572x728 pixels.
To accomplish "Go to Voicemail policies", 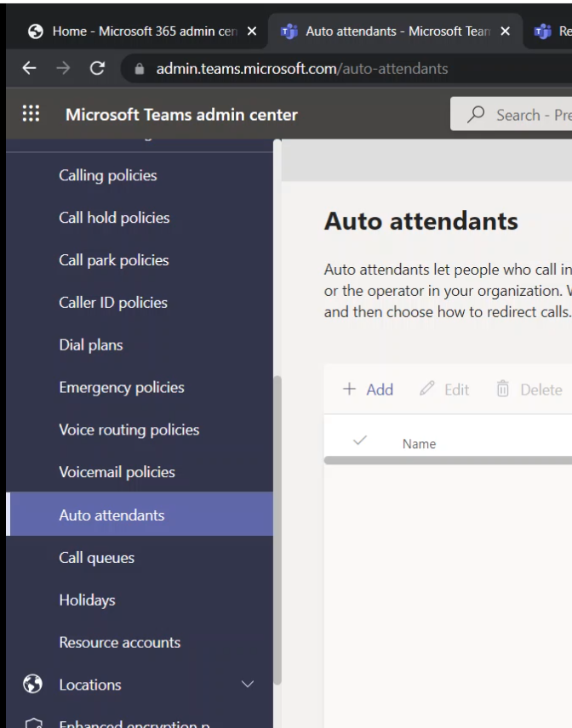I will pyautogui.click(x=117, y=473).
